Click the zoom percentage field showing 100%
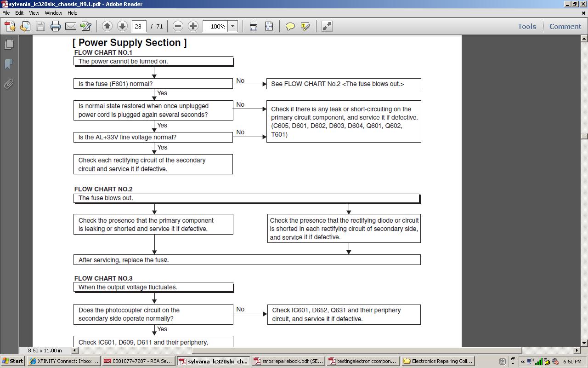Viewport: 588px width, 368px height. pos(215,26)
